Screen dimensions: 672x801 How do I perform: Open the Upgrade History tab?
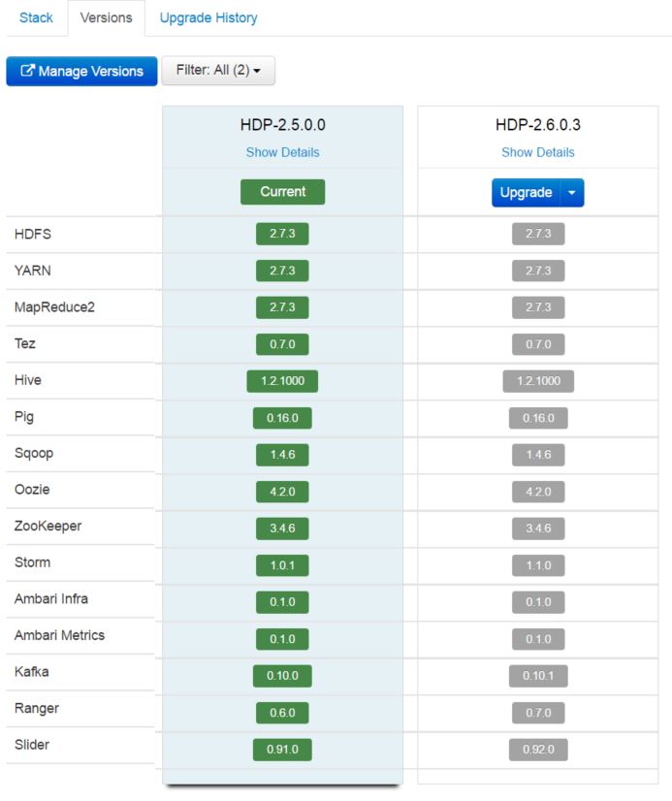(208, 17)
